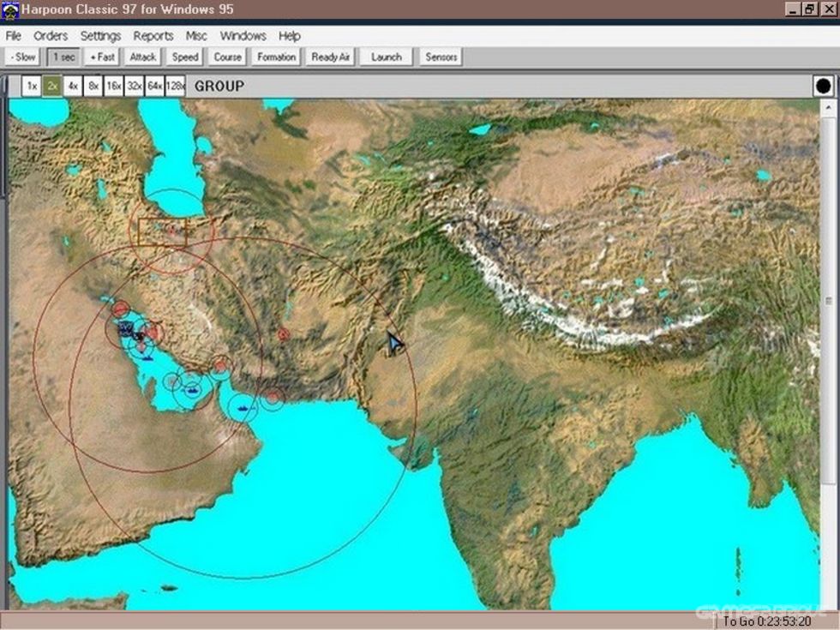Maximize/restore the Harpoon window
840x630 pixels.
809,9
